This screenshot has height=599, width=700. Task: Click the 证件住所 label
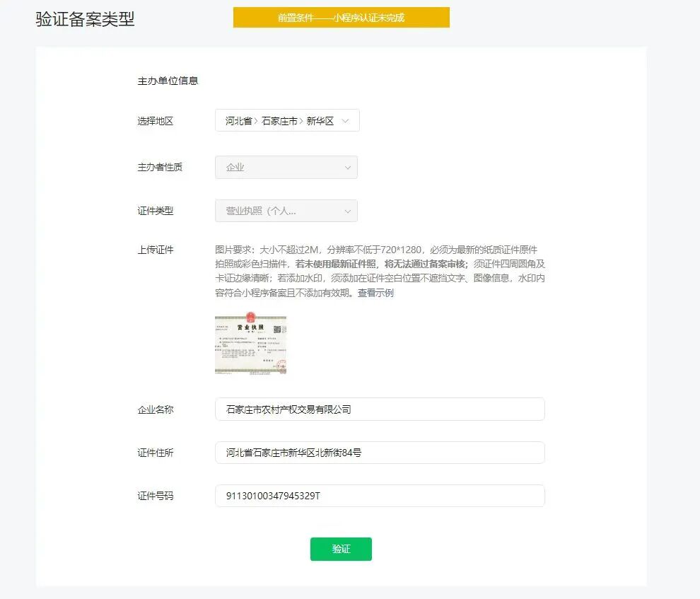(156, 453)
